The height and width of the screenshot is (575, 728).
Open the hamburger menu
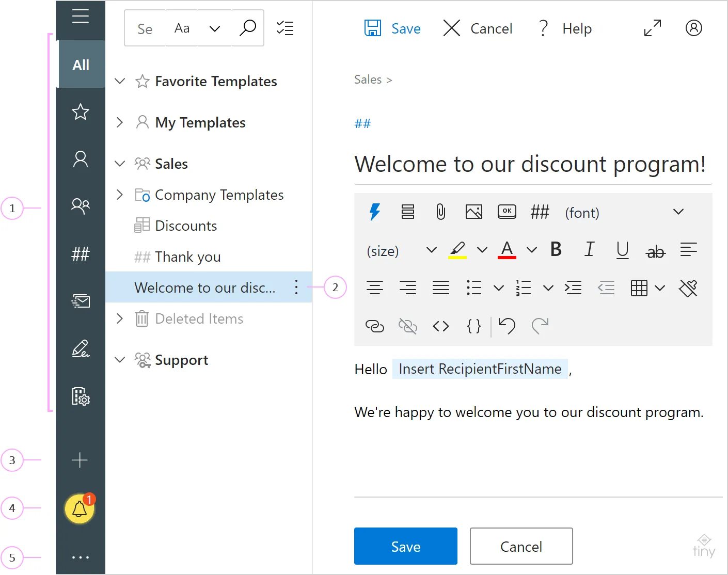point(81,16)
